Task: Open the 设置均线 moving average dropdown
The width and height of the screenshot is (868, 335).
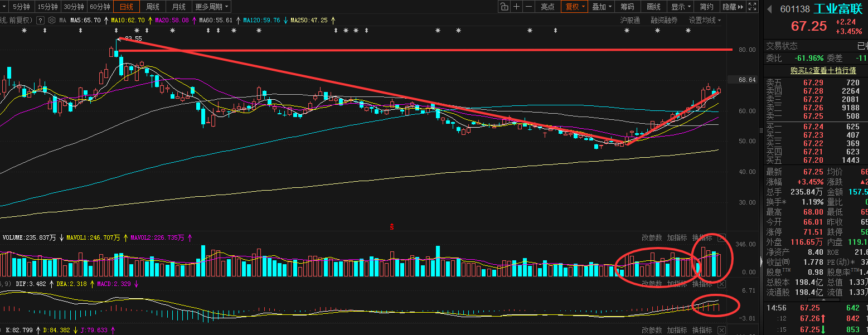Action: click(705, 20)
